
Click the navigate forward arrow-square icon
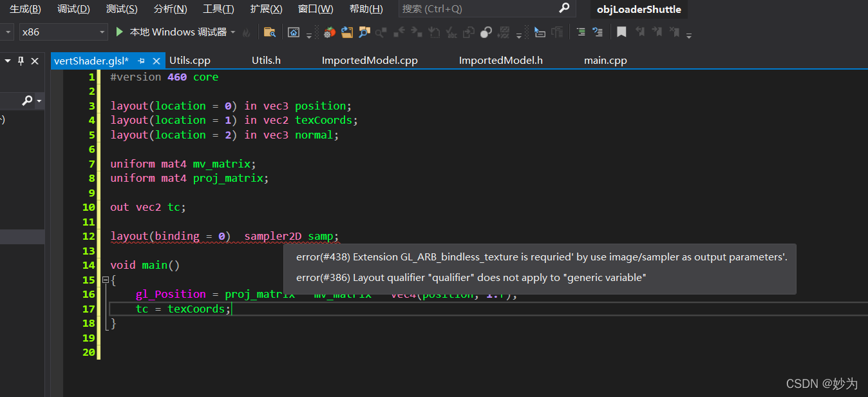(x=417, y=32)
